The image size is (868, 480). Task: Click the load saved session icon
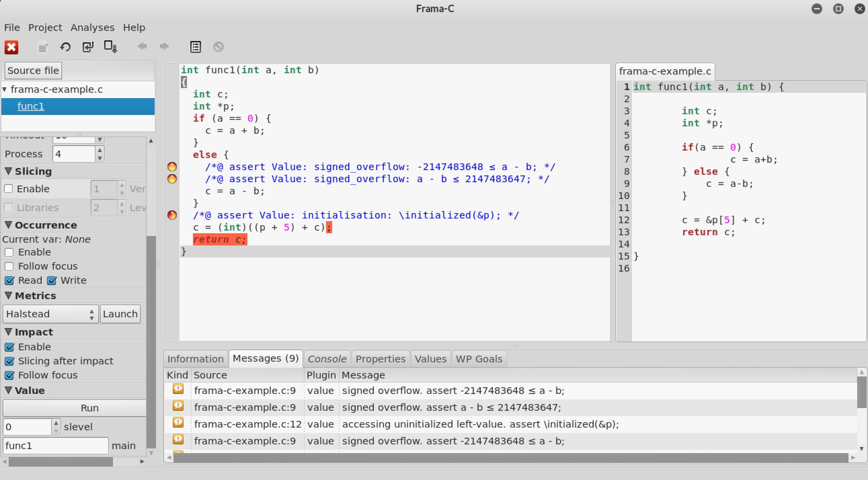[x=88, y=47]
